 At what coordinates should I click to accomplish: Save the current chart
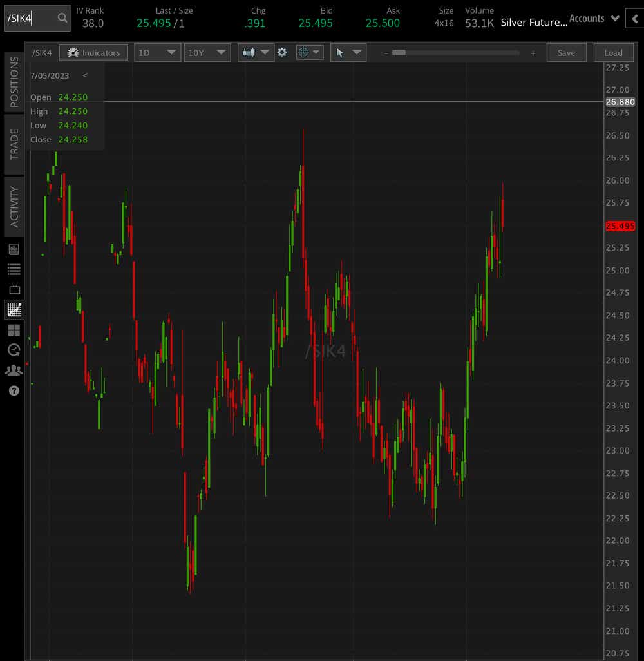[566, 53]
